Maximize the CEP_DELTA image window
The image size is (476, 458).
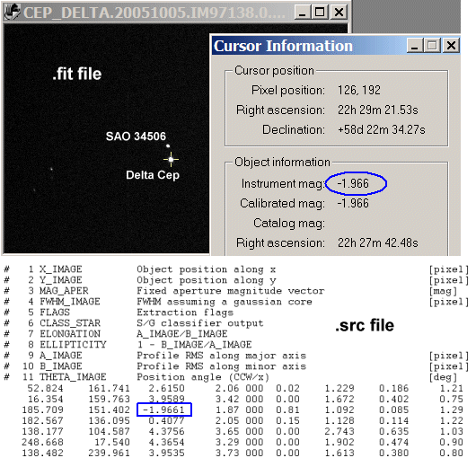[320, 13]
